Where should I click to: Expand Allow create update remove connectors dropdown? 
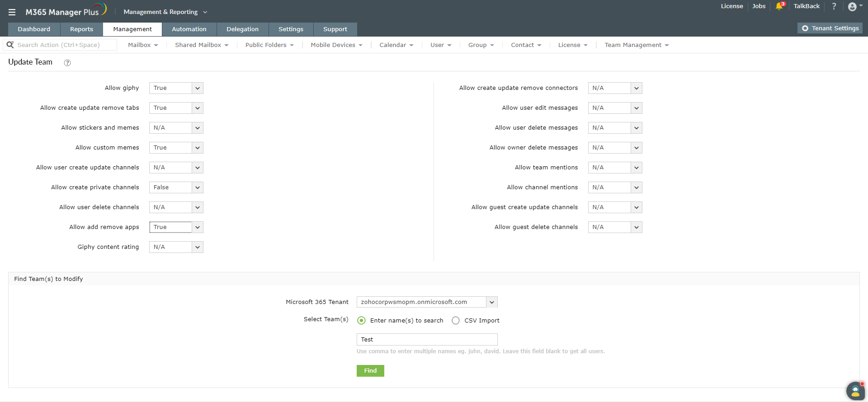(615, 88)
